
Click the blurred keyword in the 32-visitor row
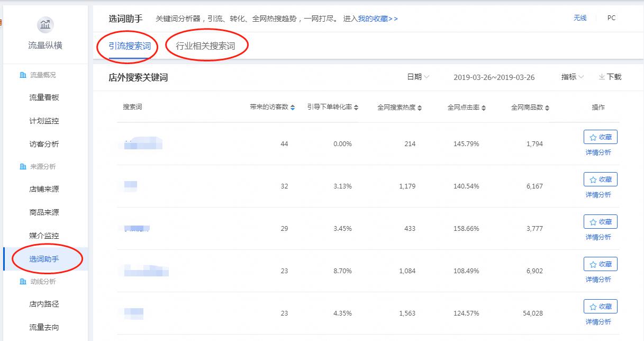[x=131, y=186]
